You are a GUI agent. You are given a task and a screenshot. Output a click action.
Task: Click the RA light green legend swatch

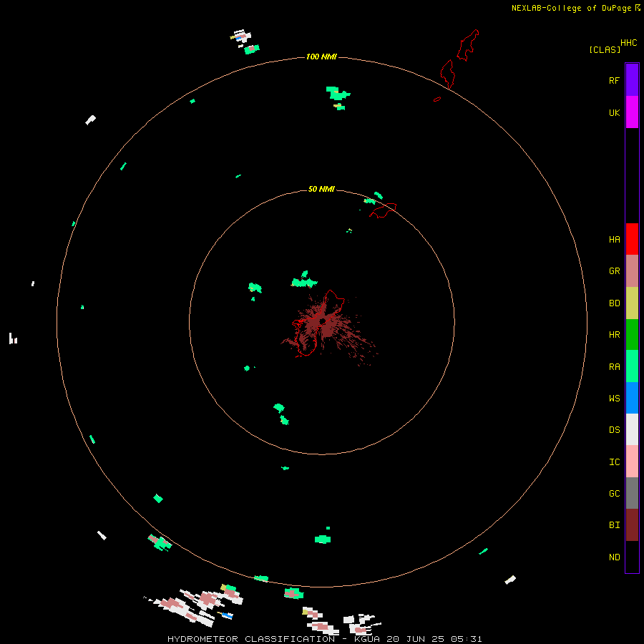pyautogui.click(x=632, y=366)
